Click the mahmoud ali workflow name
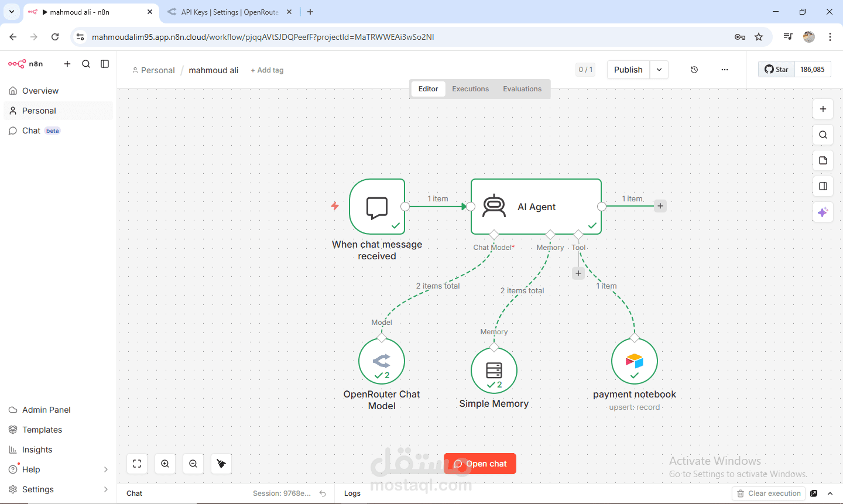 click(x=214, y=70)
